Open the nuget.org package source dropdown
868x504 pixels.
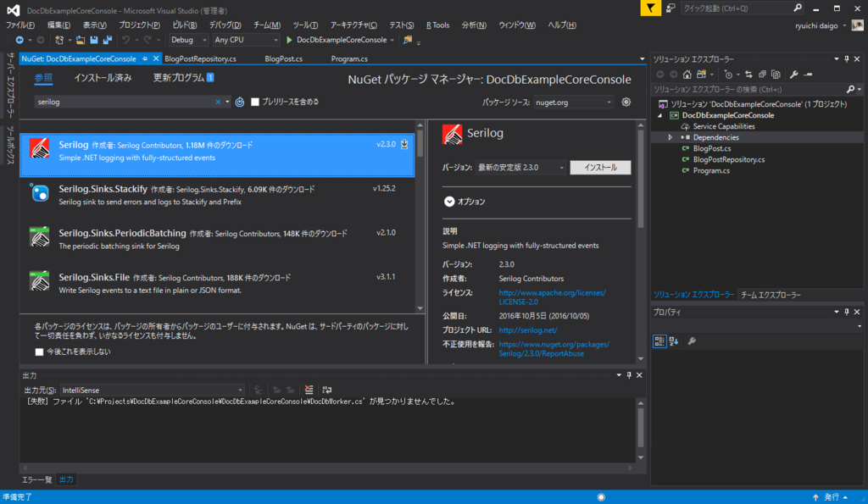pos(574,102)
